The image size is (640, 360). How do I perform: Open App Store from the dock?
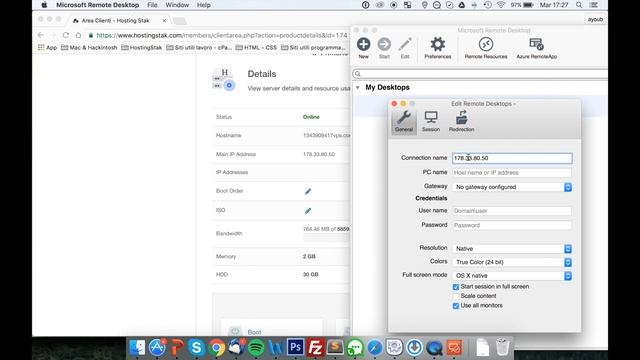click(x=157, y=348)
